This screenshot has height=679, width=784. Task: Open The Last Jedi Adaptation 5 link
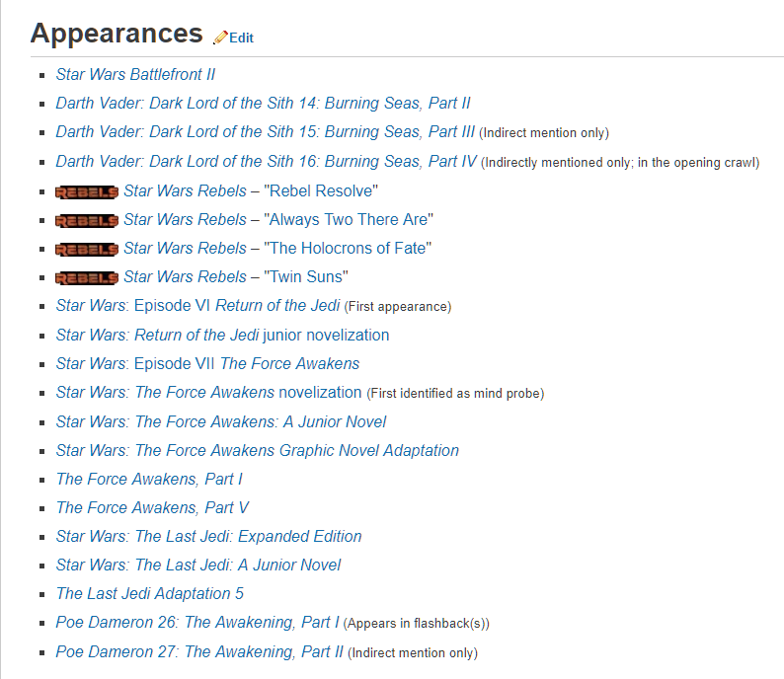(149, 593)
